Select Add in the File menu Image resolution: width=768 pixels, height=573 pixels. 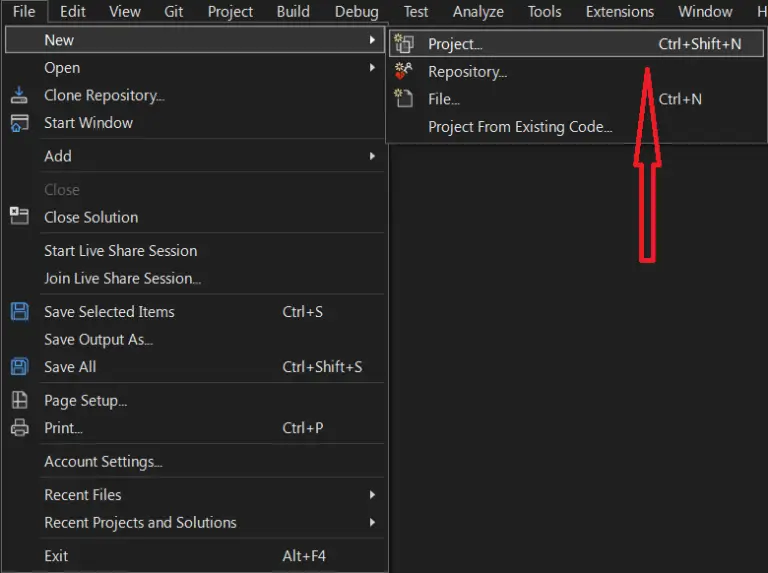tap(194, 156)
